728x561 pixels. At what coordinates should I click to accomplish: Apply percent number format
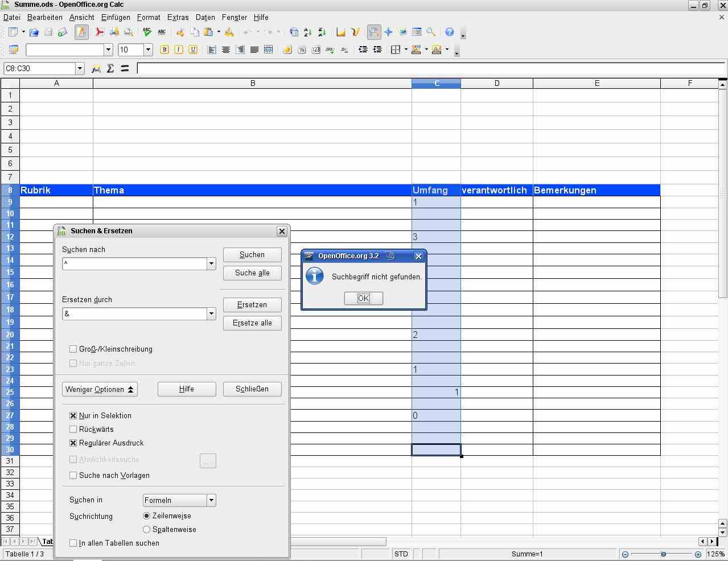click(x=301, y=50)
